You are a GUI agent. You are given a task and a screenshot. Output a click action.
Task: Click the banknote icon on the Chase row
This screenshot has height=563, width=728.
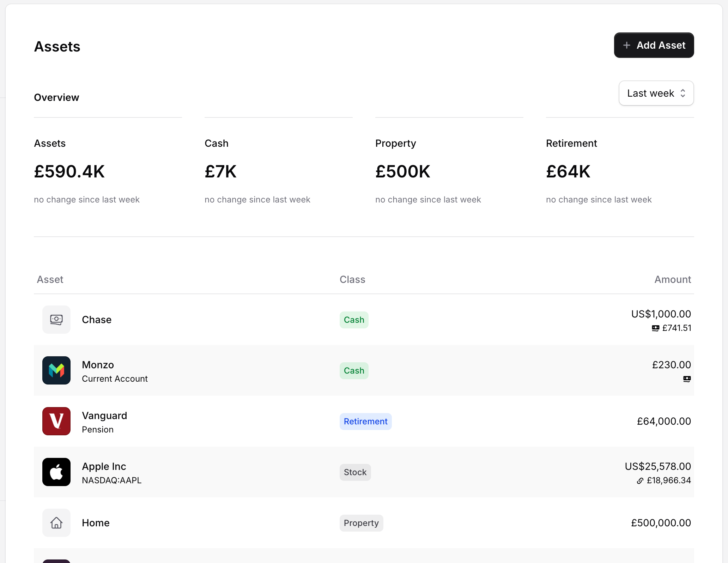(x=56, y=320)
